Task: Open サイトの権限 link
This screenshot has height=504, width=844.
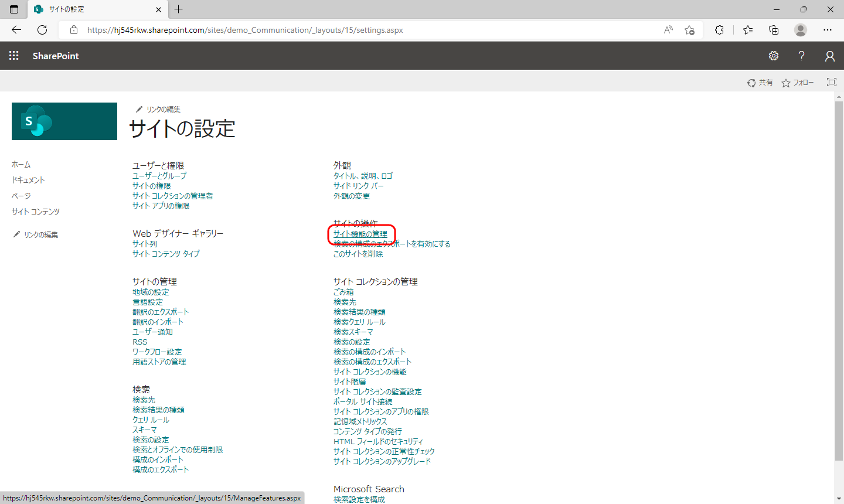Action: pyautogui.click(x=152, y=186)
